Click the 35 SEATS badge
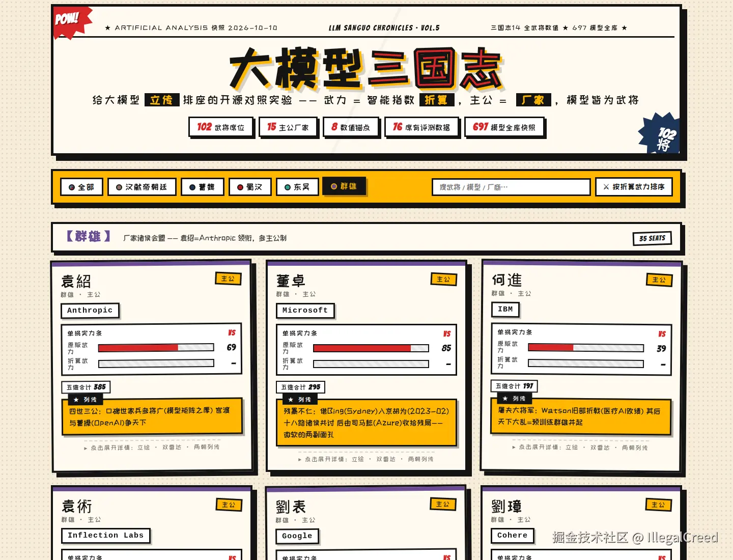The width and height of the screenshot is (733, 560). 652,238
